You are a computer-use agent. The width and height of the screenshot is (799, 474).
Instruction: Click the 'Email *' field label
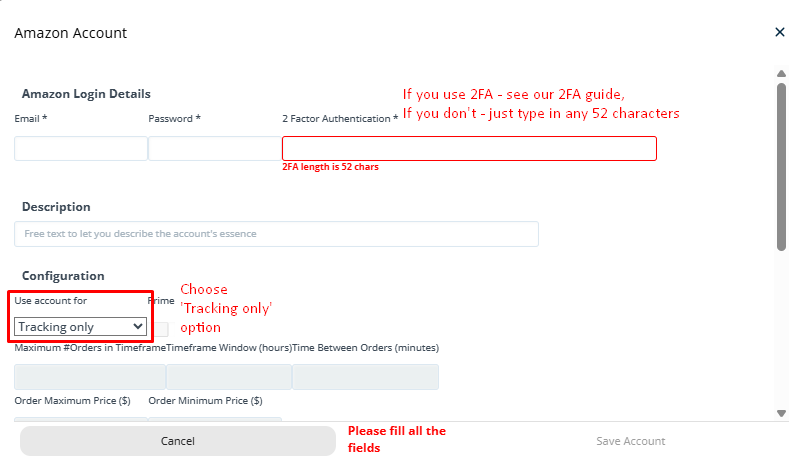coord(31,119)
